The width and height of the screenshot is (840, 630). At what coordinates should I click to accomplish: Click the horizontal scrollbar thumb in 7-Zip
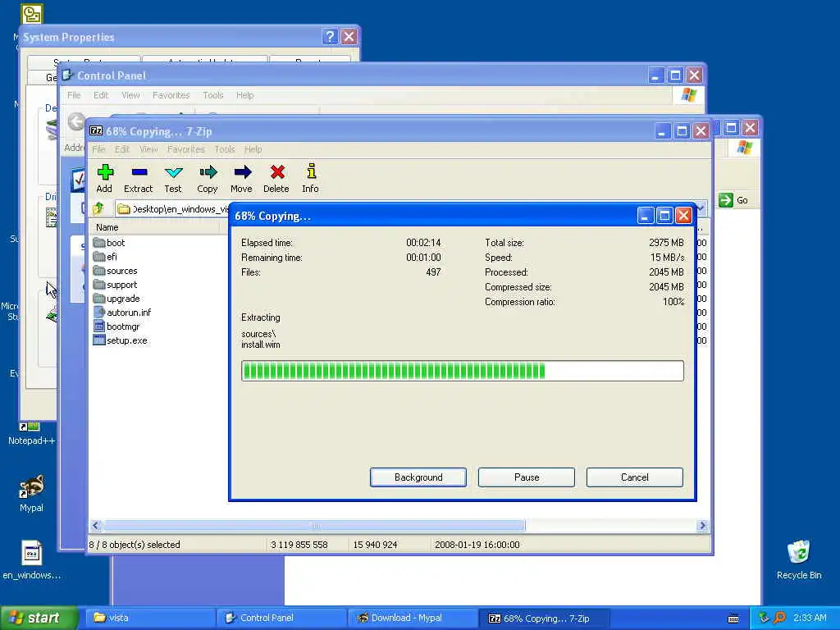pos(314,526)
